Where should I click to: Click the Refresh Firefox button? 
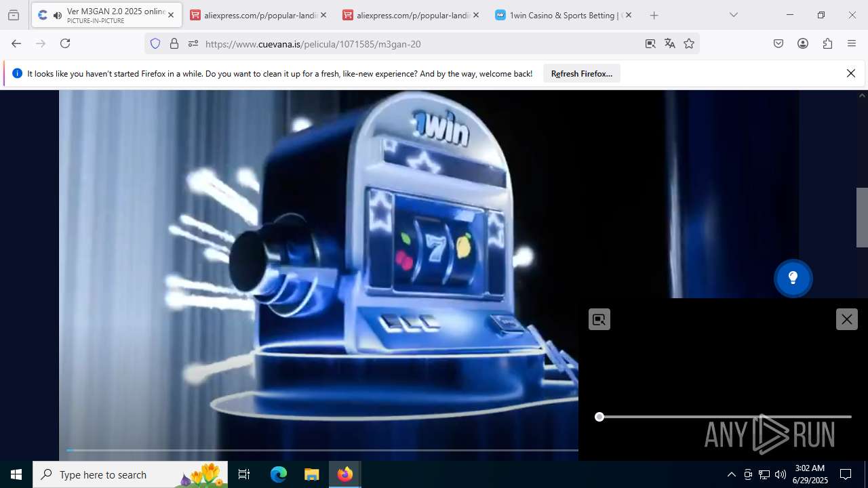pyautogui.click(x=582, y=73)
